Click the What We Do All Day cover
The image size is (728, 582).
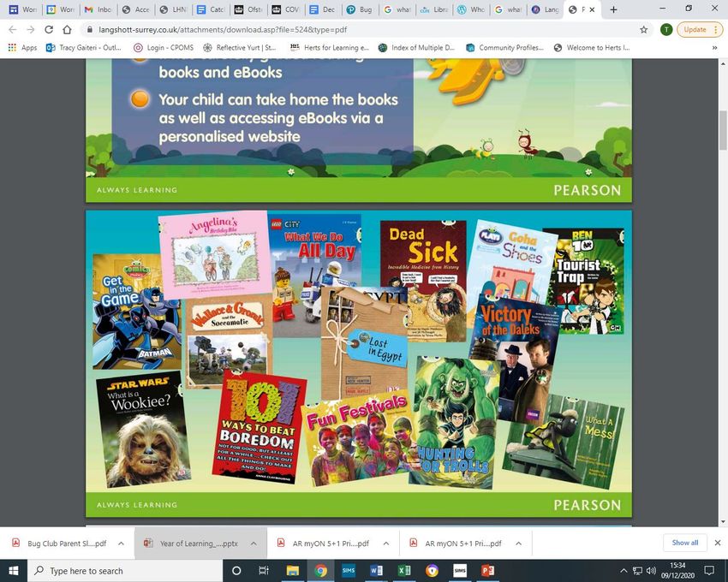point(315,260)
